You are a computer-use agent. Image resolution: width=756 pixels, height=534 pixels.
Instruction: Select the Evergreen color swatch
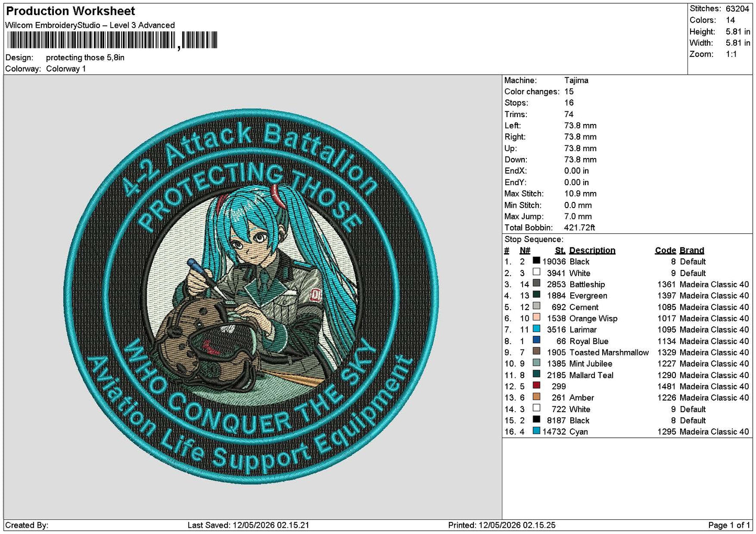point(536,294)
